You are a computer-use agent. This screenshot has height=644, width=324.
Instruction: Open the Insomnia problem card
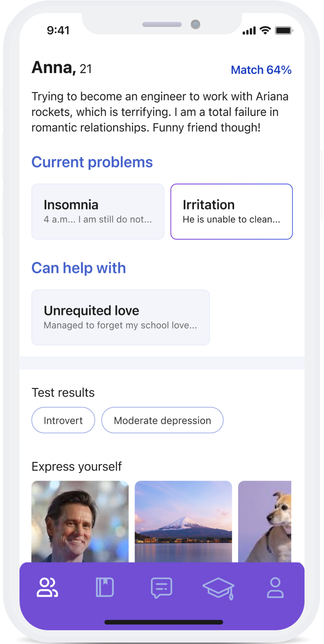pyautogui.click(x=97, y=212)
